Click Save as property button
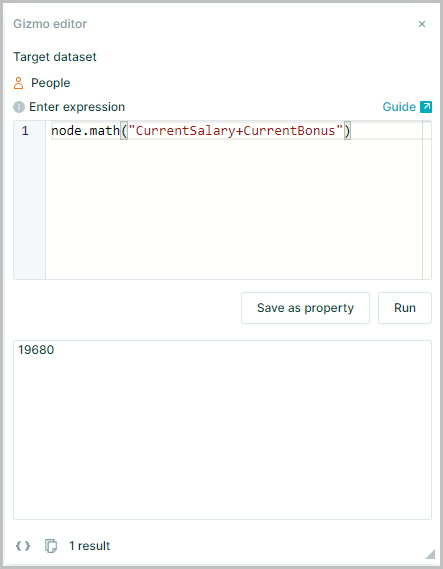Image resolution: width=443 pixels, height=569 pixels. pos(305,308)
